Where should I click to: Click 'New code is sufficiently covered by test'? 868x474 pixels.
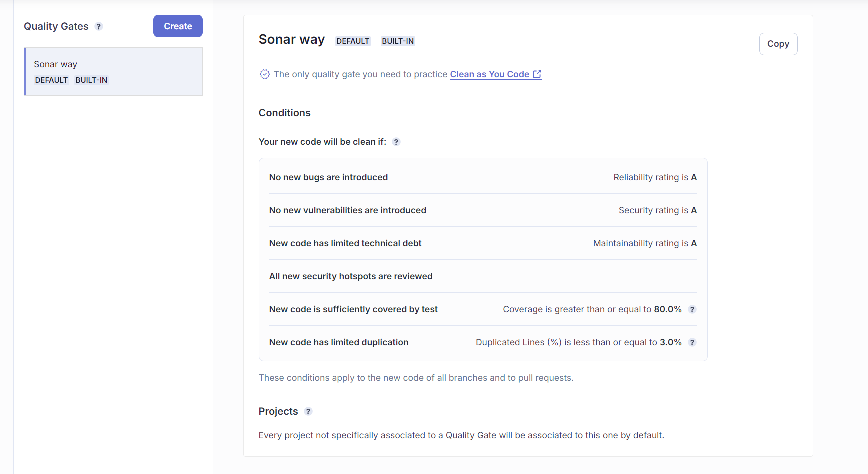point(353,309)
